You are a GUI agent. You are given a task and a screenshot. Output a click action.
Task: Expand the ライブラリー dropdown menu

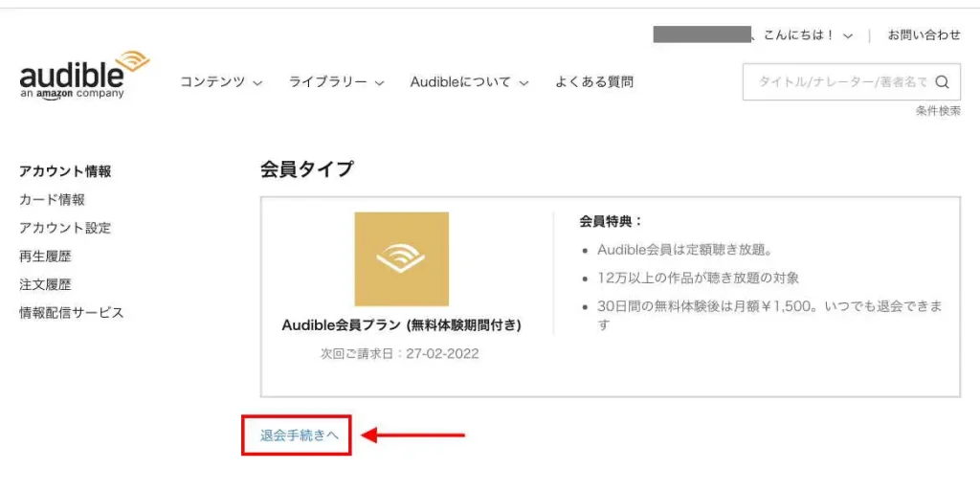pyautogui.click(x=336, y=82)
